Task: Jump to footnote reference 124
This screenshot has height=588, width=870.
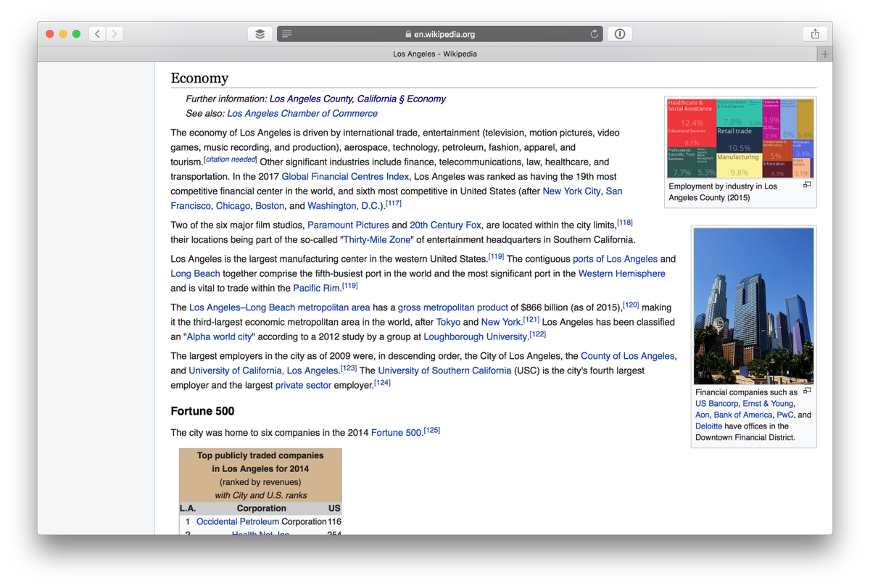Action: [x=382, y=383]
